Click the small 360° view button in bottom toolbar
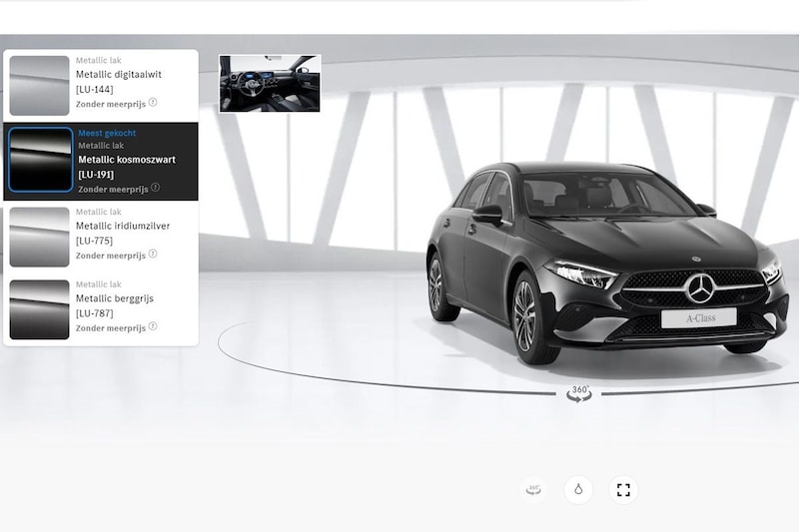 534,489
